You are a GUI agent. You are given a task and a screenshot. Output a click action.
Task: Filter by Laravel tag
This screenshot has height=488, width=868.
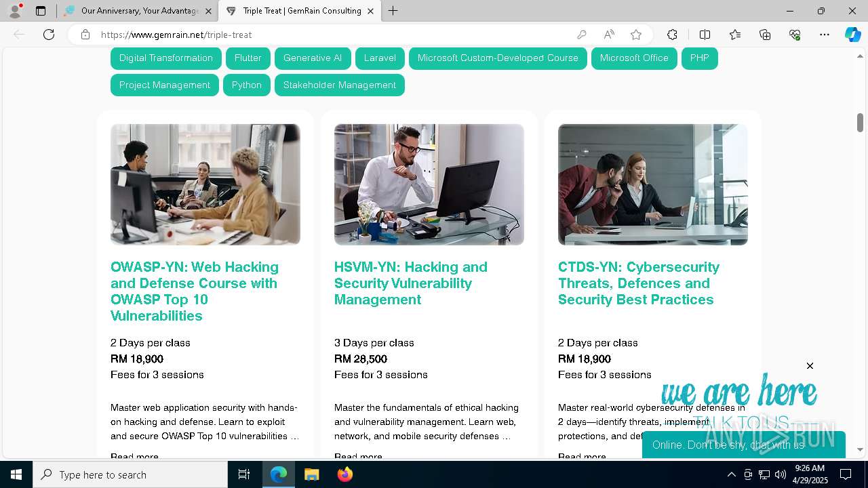tap(380, 58)
